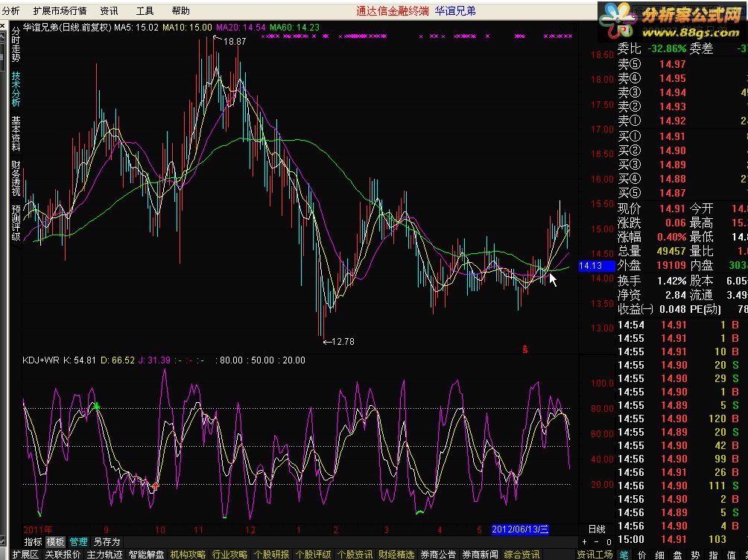Click the 2012/06/13/三 date label
Screen dimensions: 748x560
coord(520,529)
